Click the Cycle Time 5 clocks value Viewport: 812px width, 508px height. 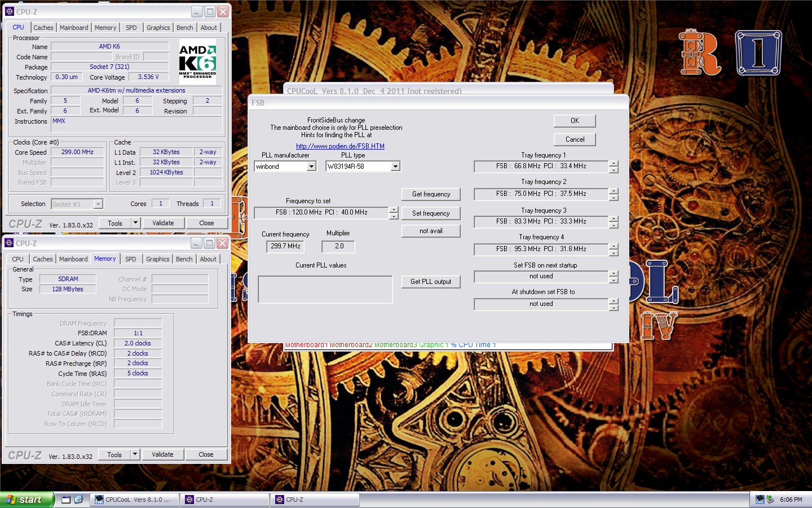(138, 374)
